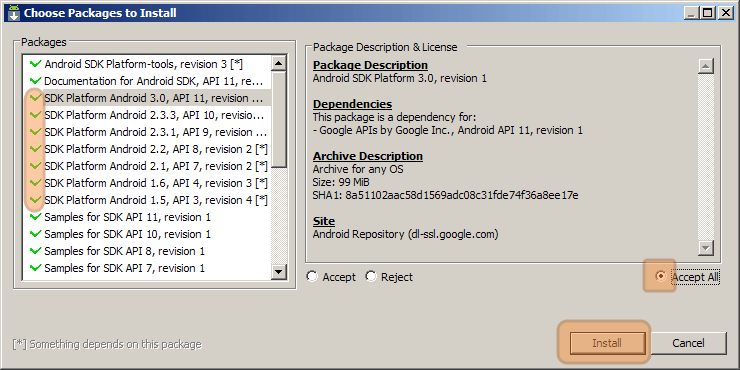Click checkmark icon for SDK Platform Android 1.5
This screenshot has width=740, height=370.
click(x=35, y=200)
